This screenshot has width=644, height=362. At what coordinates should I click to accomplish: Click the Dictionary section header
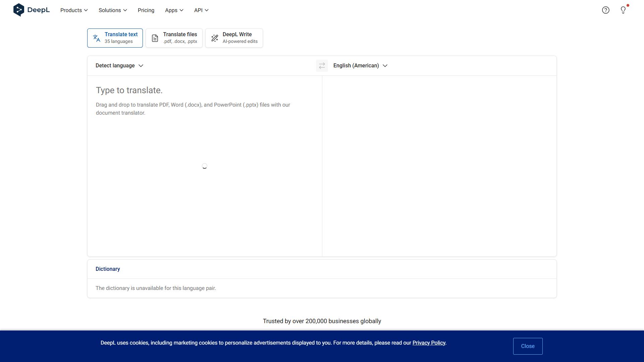[108, 269]
